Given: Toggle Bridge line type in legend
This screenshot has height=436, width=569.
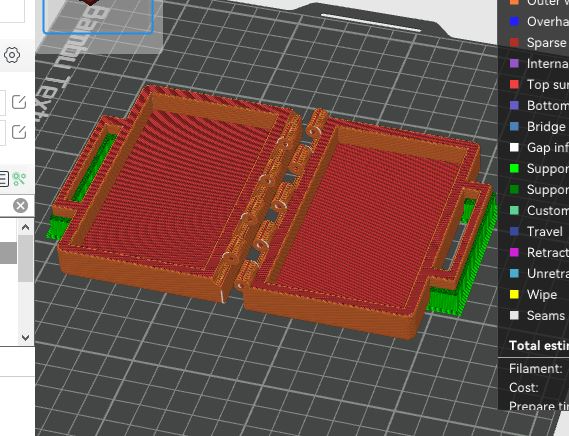Looking at the screenshot, I should pos(538,126).
